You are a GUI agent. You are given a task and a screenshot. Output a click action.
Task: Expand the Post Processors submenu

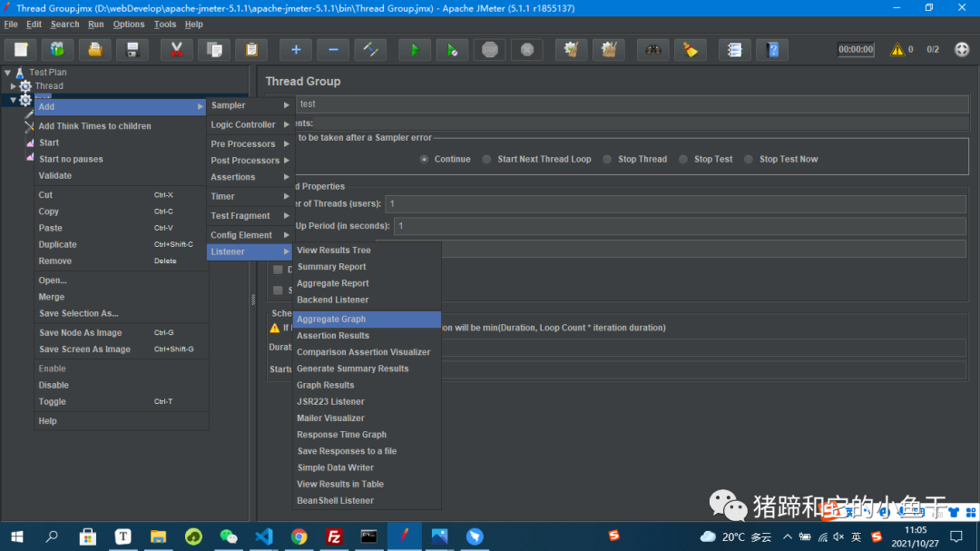pos(250,160)
